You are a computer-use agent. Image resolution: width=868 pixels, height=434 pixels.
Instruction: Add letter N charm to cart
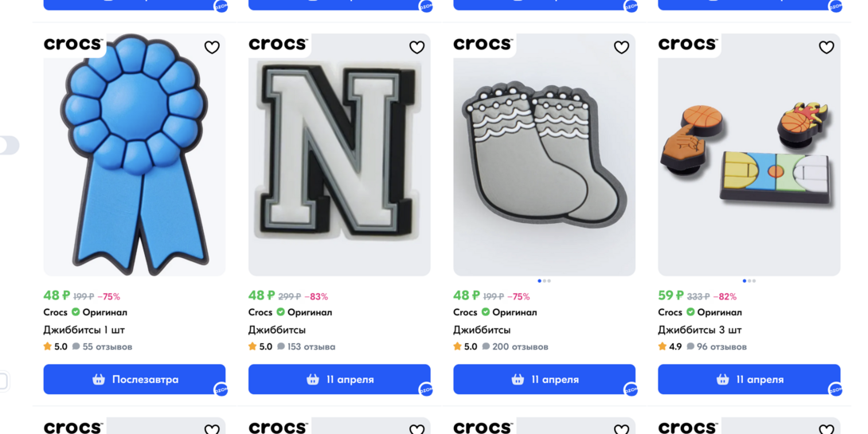tap(339, 379)
